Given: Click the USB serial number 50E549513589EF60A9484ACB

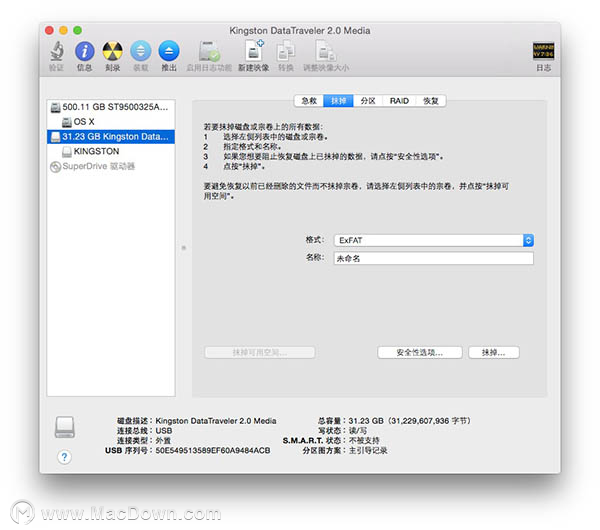Looking at the screenshot, I should (x=213, y=450).
